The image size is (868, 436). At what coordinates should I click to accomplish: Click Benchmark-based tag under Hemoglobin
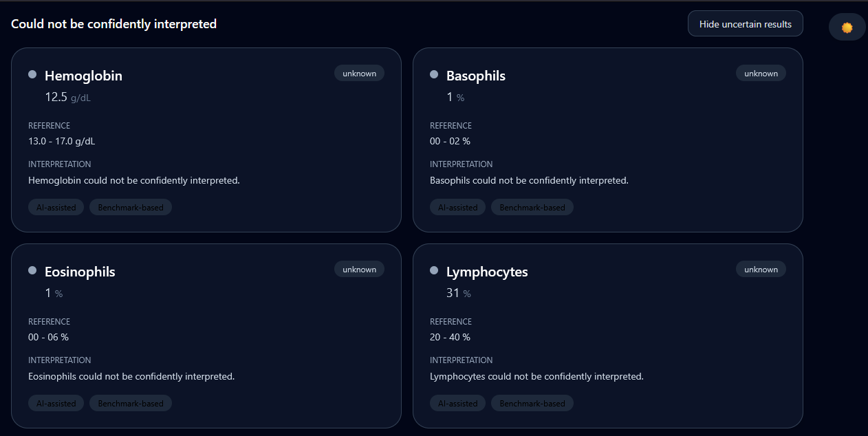131,208
